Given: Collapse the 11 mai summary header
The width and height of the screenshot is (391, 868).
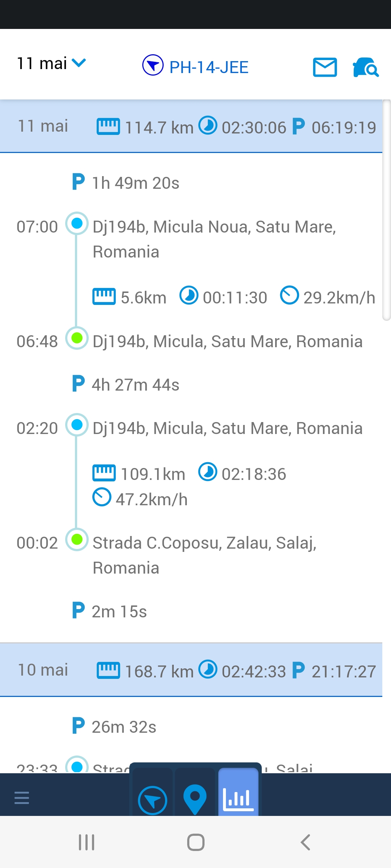Looking at the screenshot, I should pyautogui.click(x=191, y=126).
